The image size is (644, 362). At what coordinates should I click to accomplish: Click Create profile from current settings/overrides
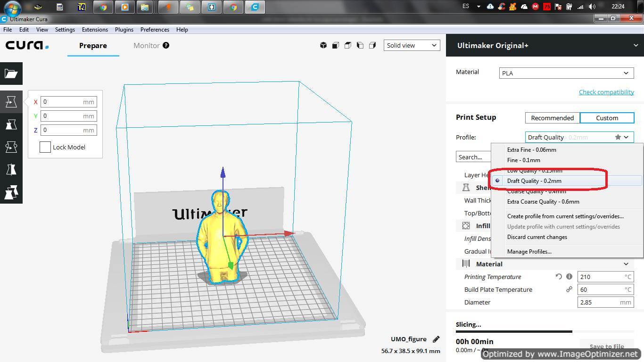click(567, 216)
